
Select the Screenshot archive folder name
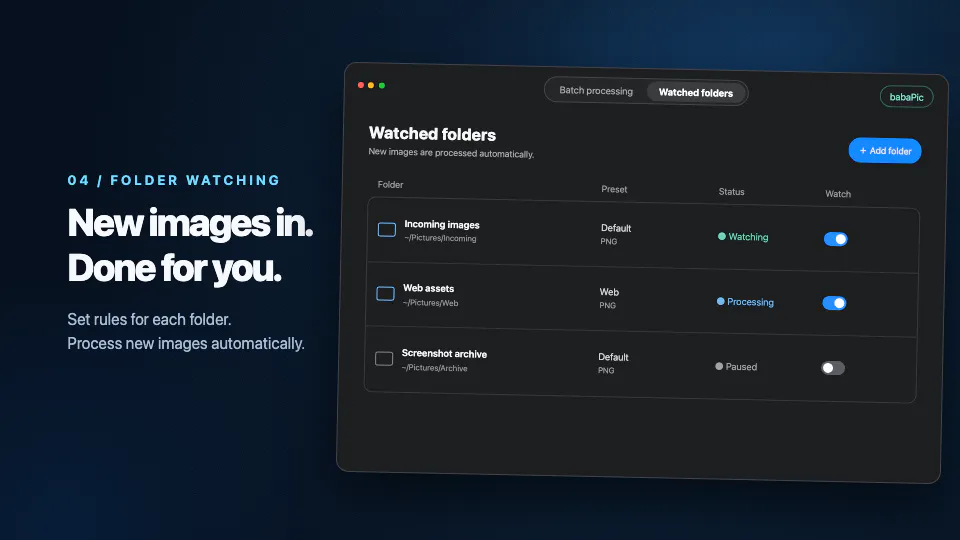click(444, 353)
